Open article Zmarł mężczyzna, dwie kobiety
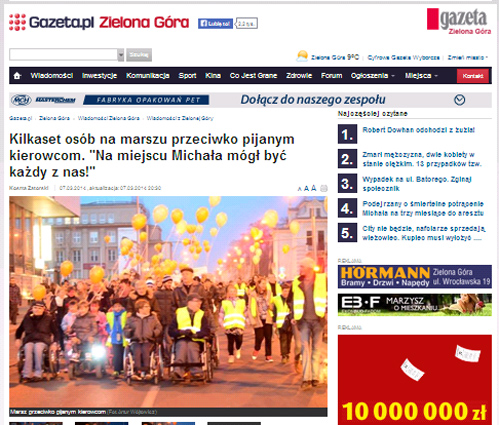Viewport: 499px width, 425px height. pos(422,159)
